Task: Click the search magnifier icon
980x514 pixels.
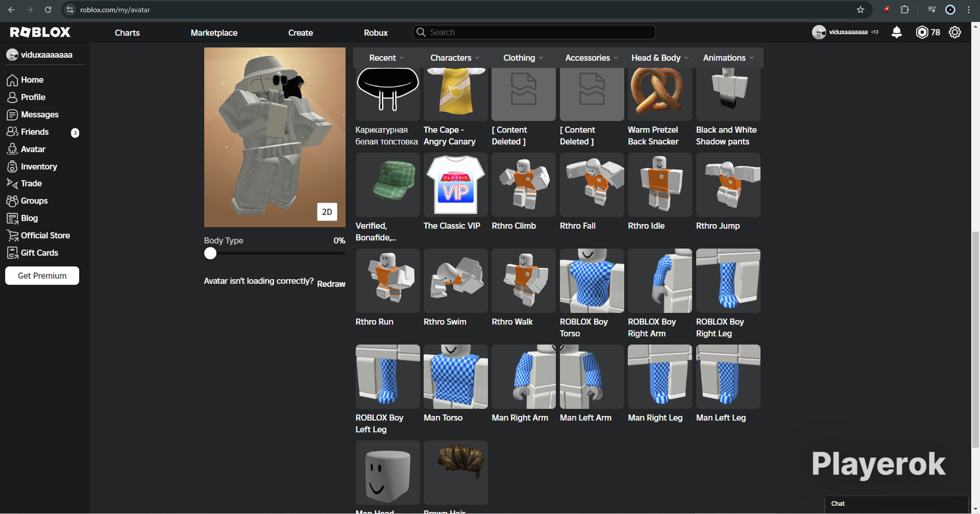Action: pyautogui.click(x=421, y=32)
